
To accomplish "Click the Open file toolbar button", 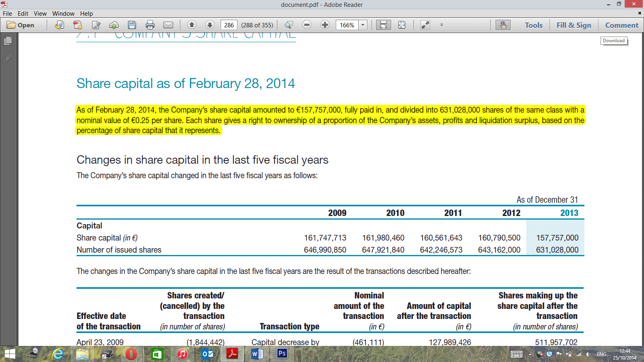I will pos(21,25).
